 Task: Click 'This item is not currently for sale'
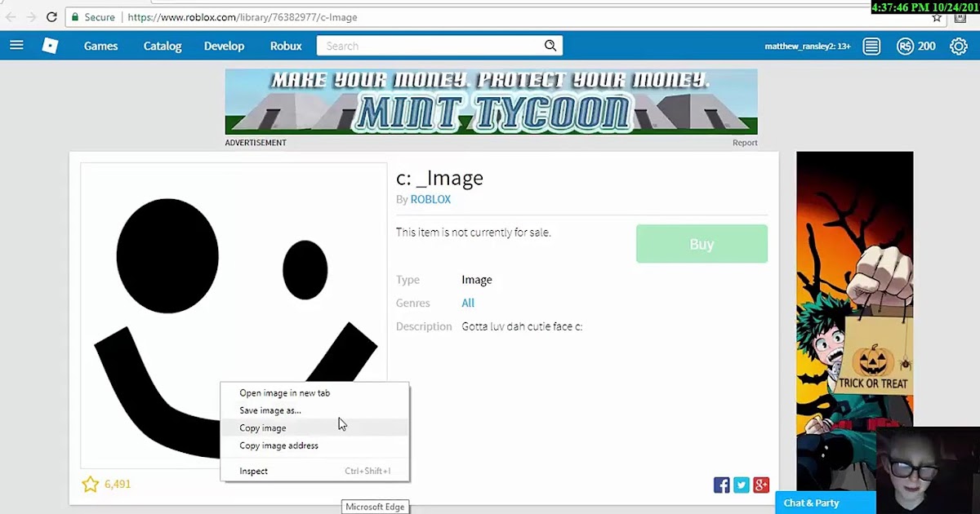(x=474, y=233)
